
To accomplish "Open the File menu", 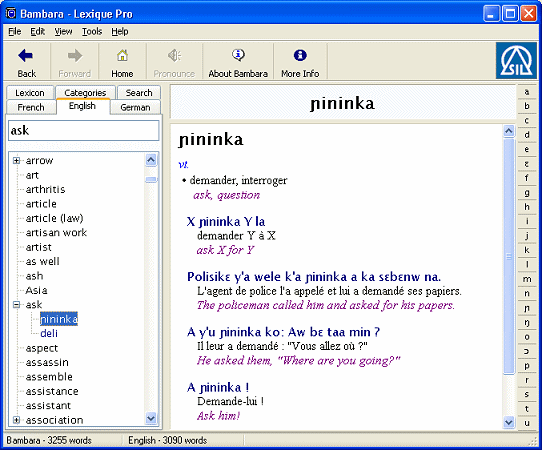I will click(15, 32).
